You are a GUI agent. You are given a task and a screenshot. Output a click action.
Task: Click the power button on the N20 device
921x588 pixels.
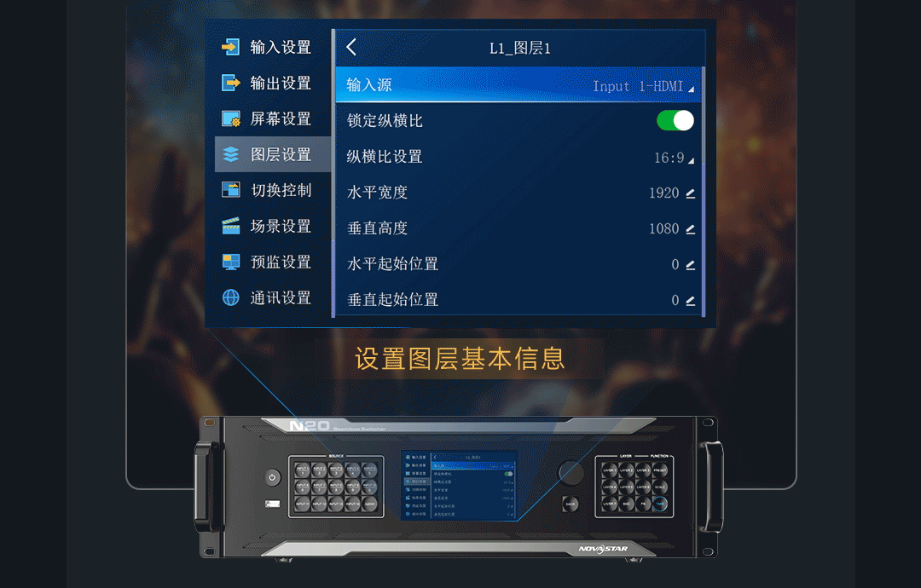pos(272,477)
